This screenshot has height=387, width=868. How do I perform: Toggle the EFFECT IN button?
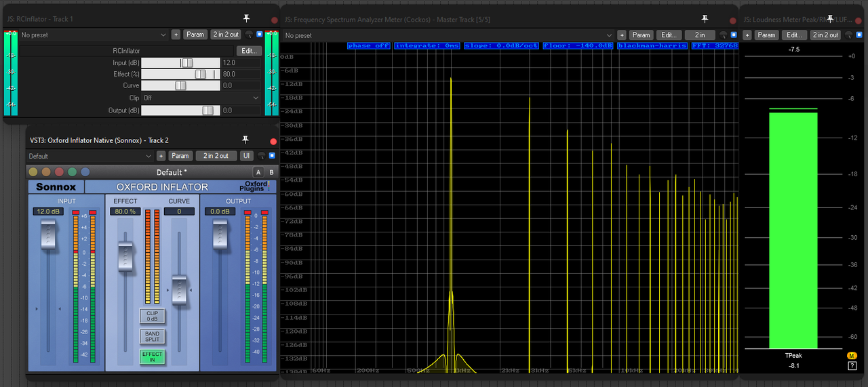click(x=153, y=357)
